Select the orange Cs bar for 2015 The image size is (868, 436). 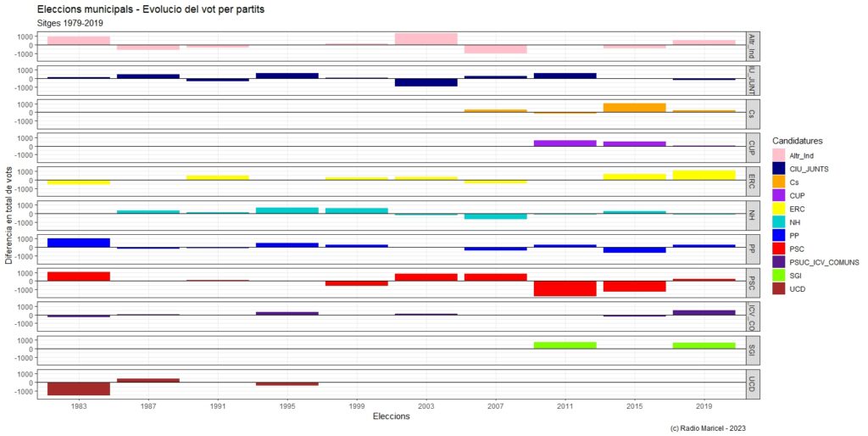click(634, 108)
